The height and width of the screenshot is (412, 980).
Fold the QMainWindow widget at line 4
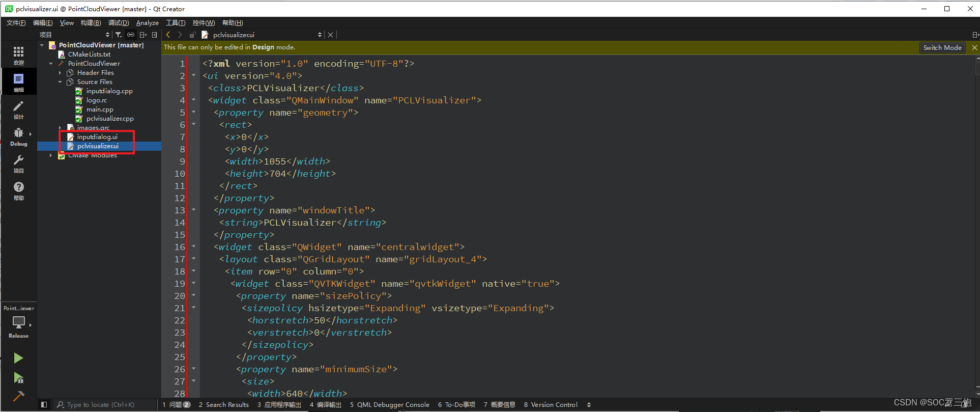pyautogui.click(x=193, y=100)
